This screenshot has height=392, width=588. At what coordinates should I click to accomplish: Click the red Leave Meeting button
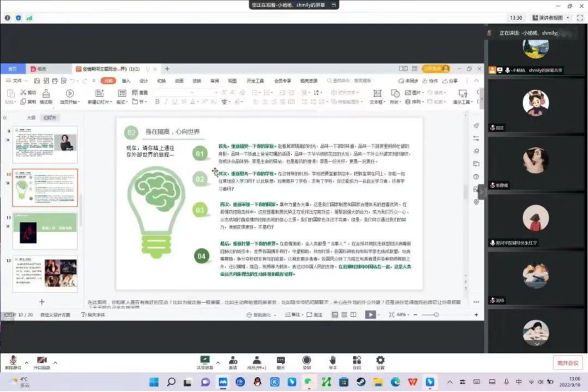click(567, 362)
